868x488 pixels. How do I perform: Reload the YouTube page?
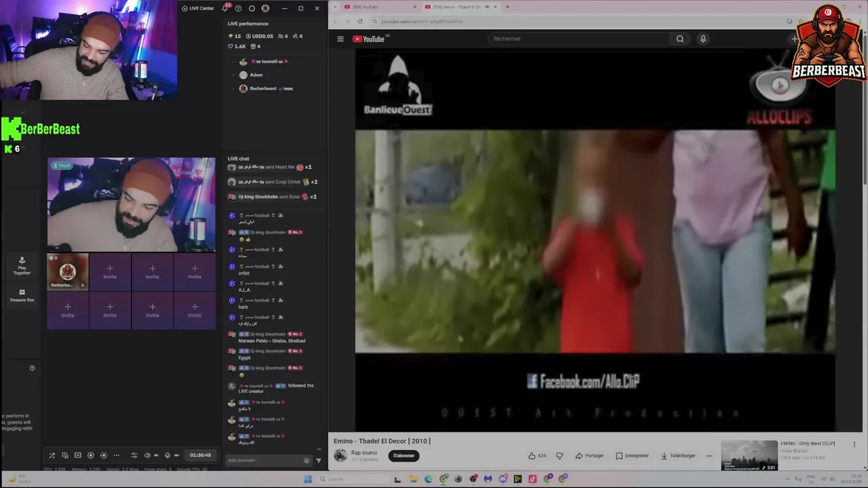[360, 21]
